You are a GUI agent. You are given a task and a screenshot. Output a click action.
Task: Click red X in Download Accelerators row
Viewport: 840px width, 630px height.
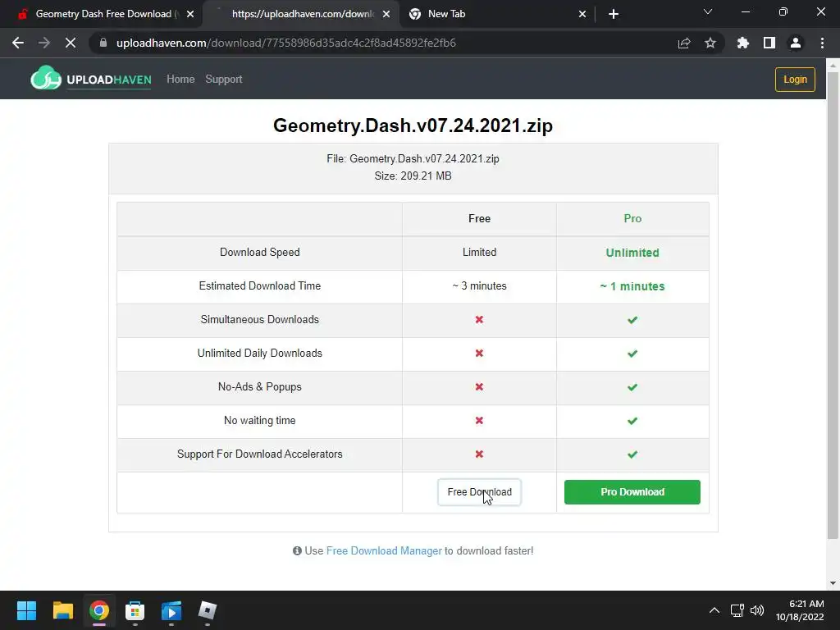pos(479,454)
